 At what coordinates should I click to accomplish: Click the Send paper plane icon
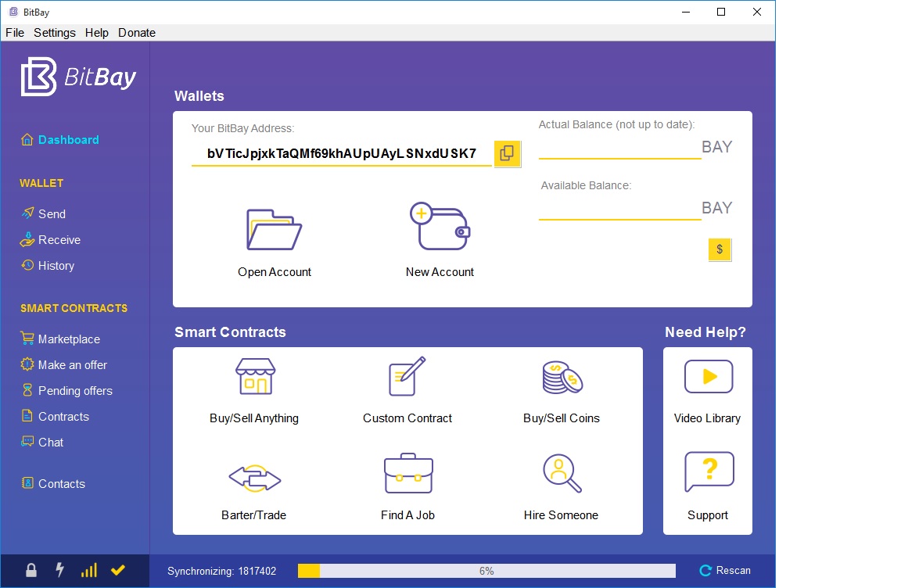tap(27, 213)
